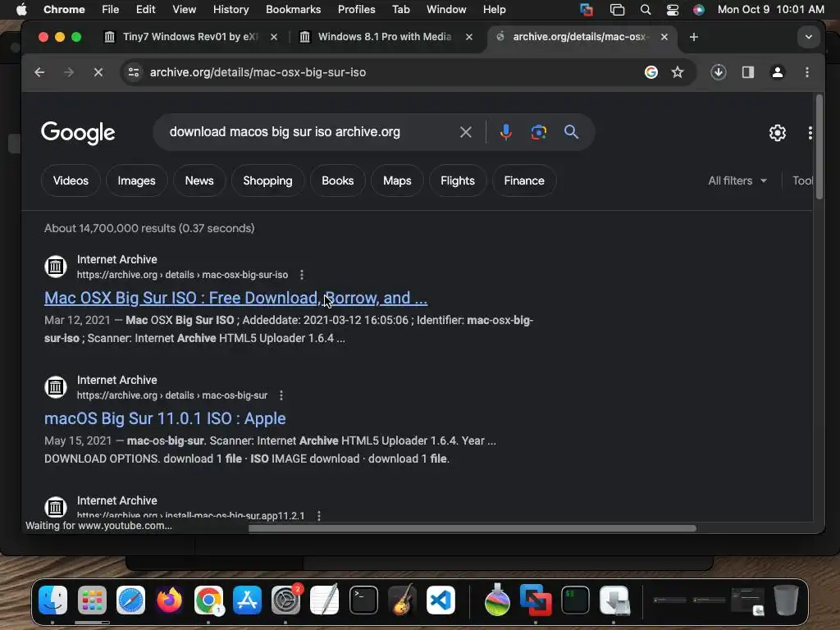The width and height of the screenshot is (840, 630).
Task: Open Visual Studio Code from Dock
Action: pos(441,600)
